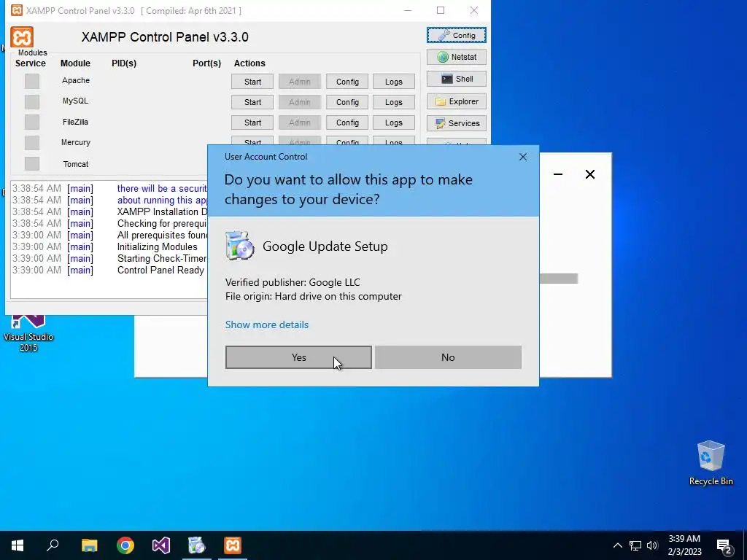Click 'Verified publisher: Google LLC' text

(293, 282)
